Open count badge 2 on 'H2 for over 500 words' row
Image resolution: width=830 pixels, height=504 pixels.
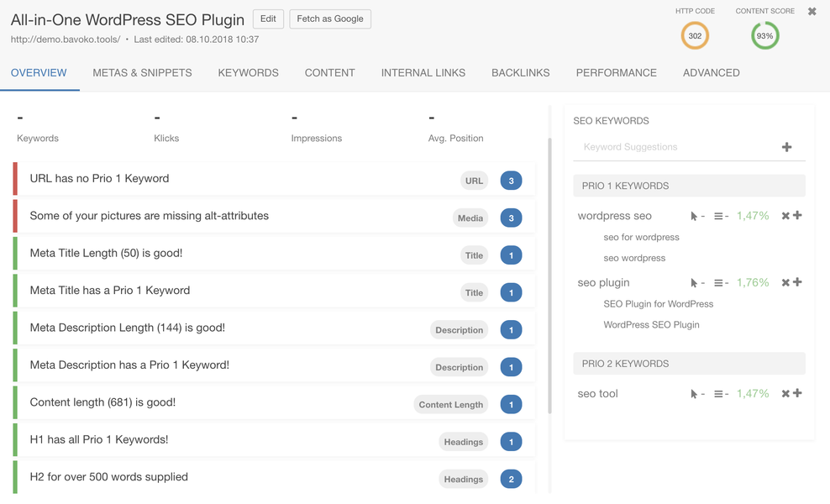tap(511, 479)
